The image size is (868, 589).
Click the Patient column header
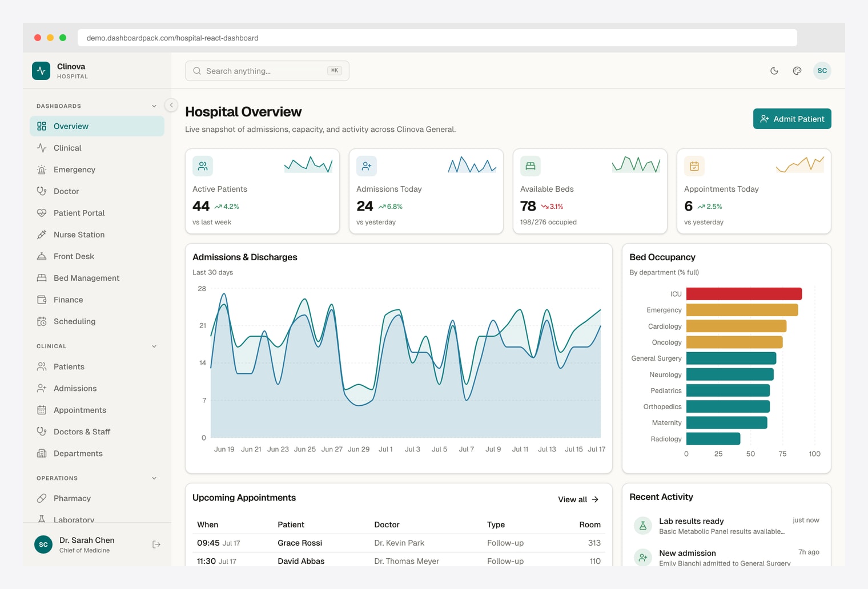(x=291, y=525)
